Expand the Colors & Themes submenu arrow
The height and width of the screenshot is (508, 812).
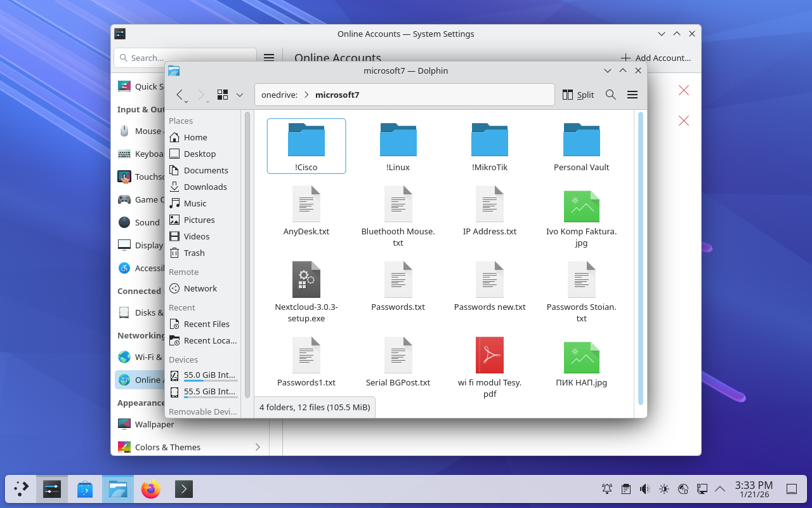[x=258, y=447]
